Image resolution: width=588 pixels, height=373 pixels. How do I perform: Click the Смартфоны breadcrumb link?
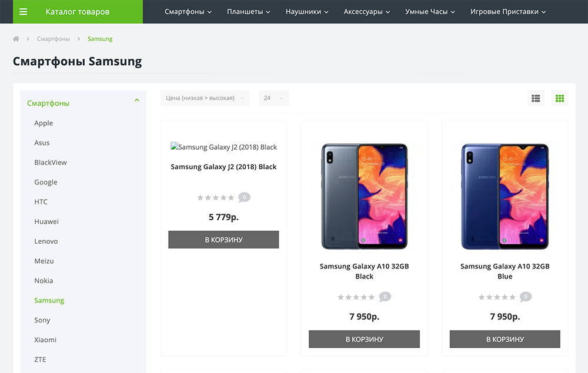(x=53, y=39)
